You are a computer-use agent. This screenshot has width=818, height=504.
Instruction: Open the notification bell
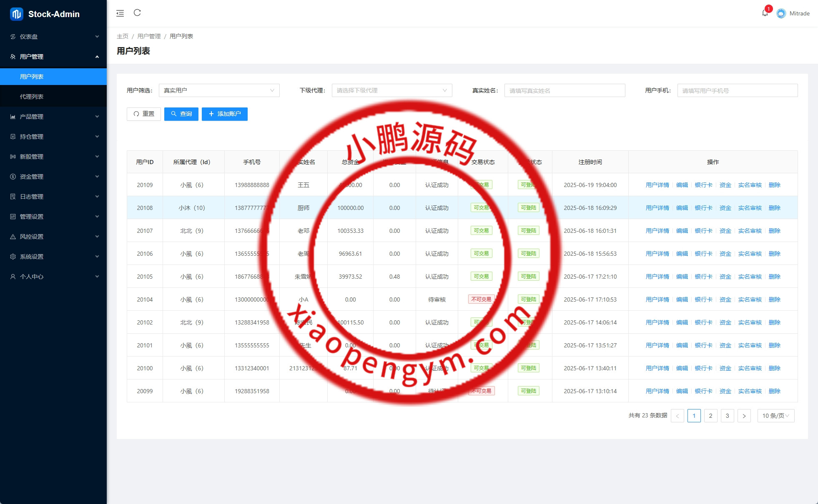765,13
